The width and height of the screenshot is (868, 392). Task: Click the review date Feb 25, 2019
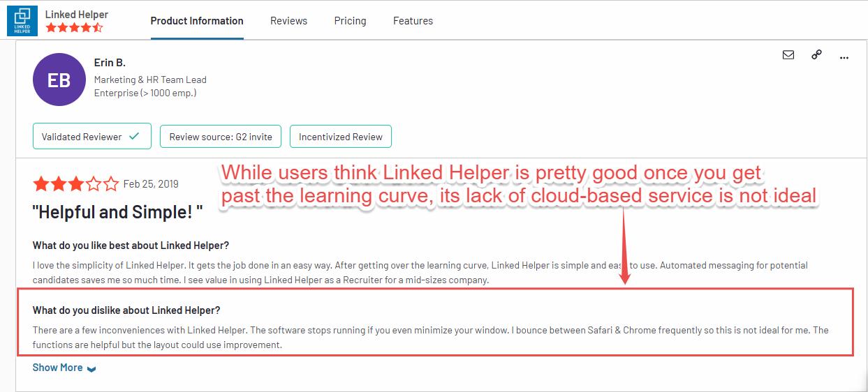[151, 184]
